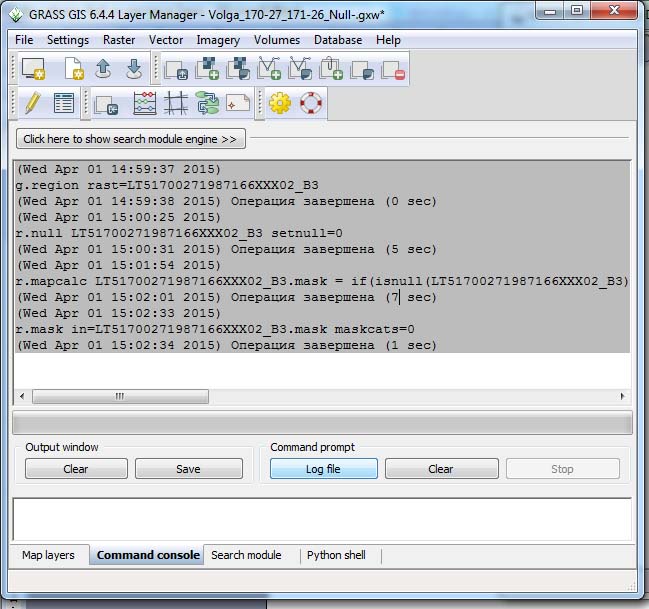The image size is (649, 609).
Task: Open the Database menu
Action: 338,40
